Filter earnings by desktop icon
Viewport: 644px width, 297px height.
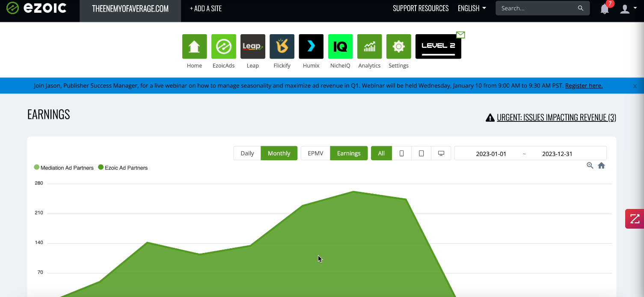[441, 153]
